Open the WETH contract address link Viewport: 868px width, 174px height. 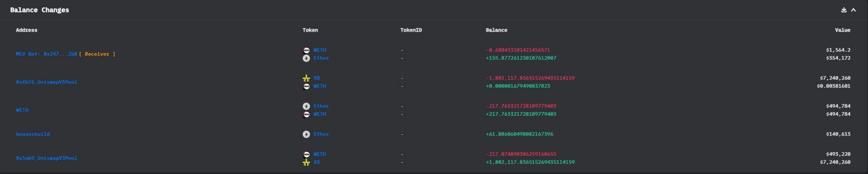tap(22, 110)
